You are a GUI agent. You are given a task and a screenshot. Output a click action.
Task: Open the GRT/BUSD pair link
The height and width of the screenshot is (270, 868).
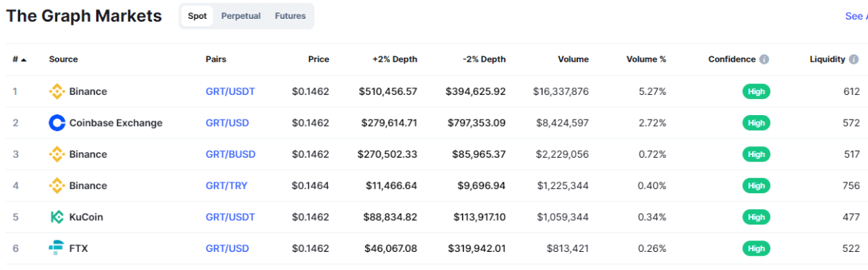click(230, 154)
